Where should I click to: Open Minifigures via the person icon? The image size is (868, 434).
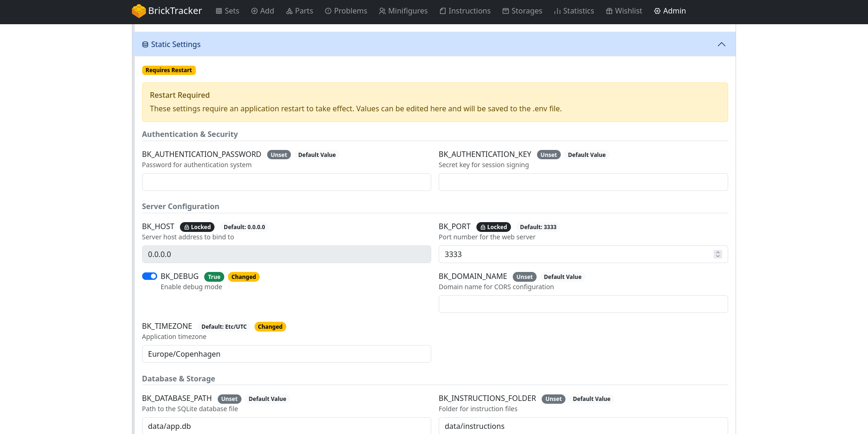382,11
